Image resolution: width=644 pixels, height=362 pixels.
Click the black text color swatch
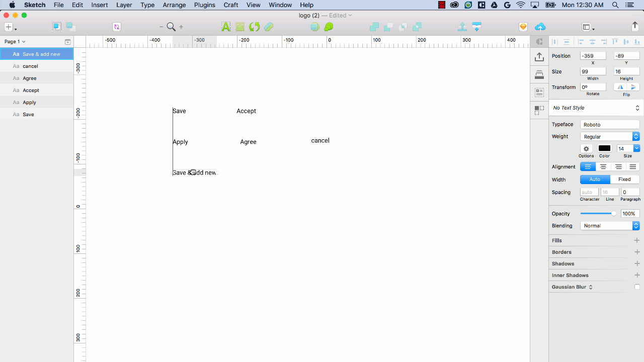pyautogui.click(x=604, y=148)
